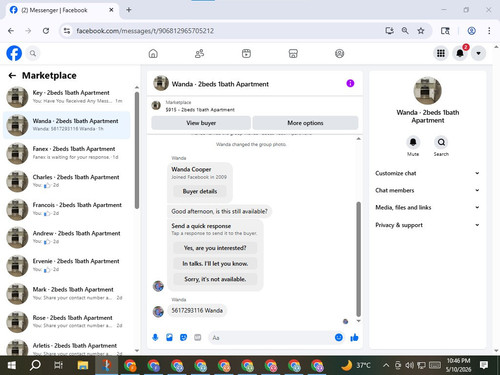This screenshot has height=375, width=500.
Task: Open the Mark - 2beds 1bath Apartment chat
Action: point(67,294)
